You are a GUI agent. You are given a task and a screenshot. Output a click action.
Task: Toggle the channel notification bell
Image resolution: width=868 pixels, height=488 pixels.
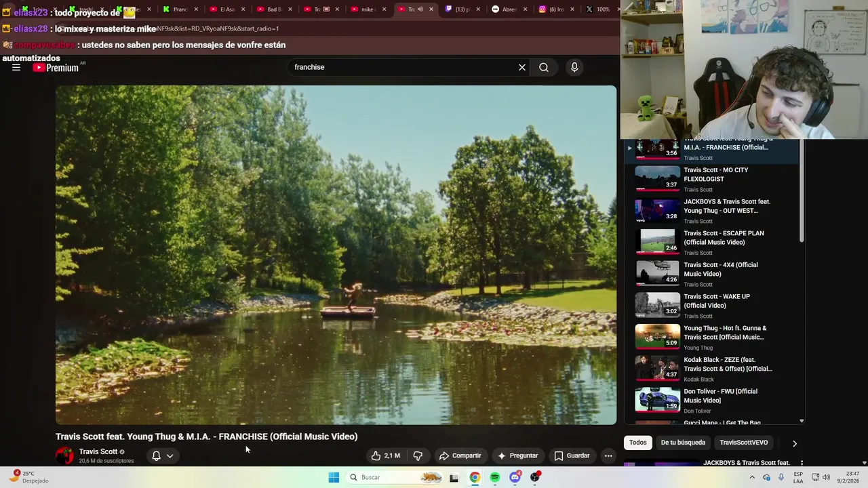pyautogui.click(x=156, y=455)
